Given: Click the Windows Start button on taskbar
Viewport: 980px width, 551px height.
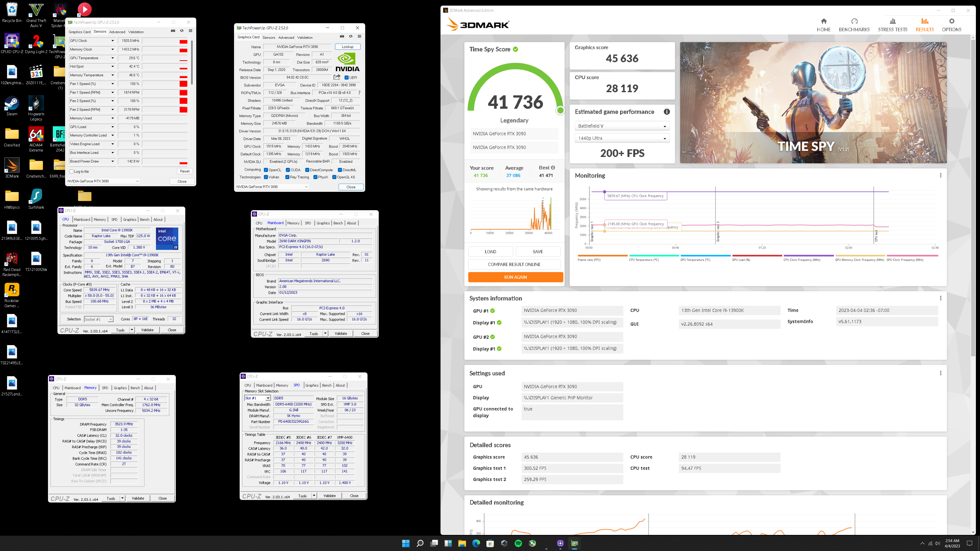Looking at the screenshot, I should pyautogui.click(x=406, y=543).
